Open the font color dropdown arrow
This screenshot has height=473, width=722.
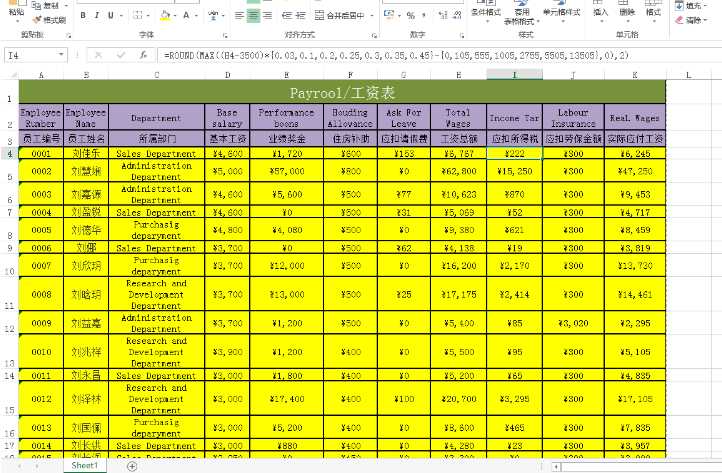tap(197, 16)
